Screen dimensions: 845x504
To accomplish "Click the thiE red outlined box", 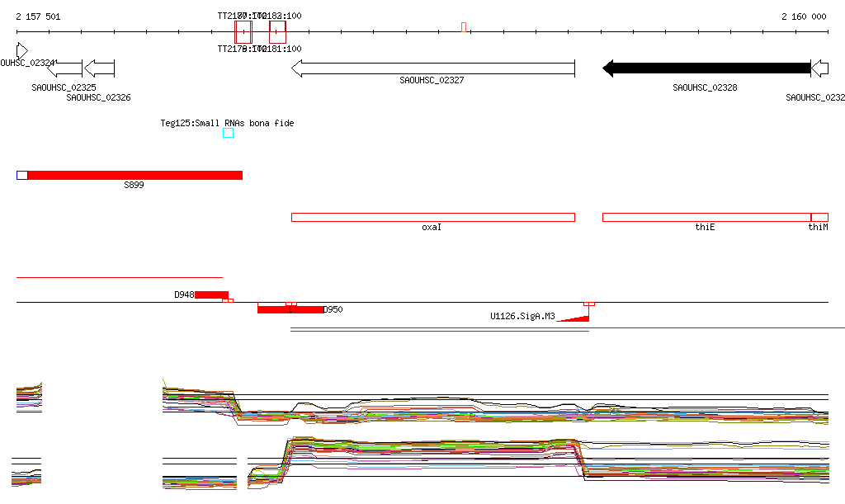I will (x=706, y=218).
